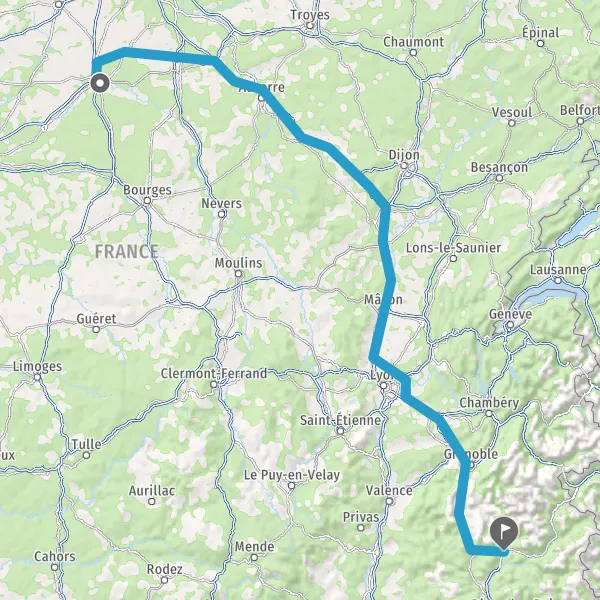The width and height of the screenshot is (600, 600).
Task: Click the Lausanne city marker
Action: (558, 280)
